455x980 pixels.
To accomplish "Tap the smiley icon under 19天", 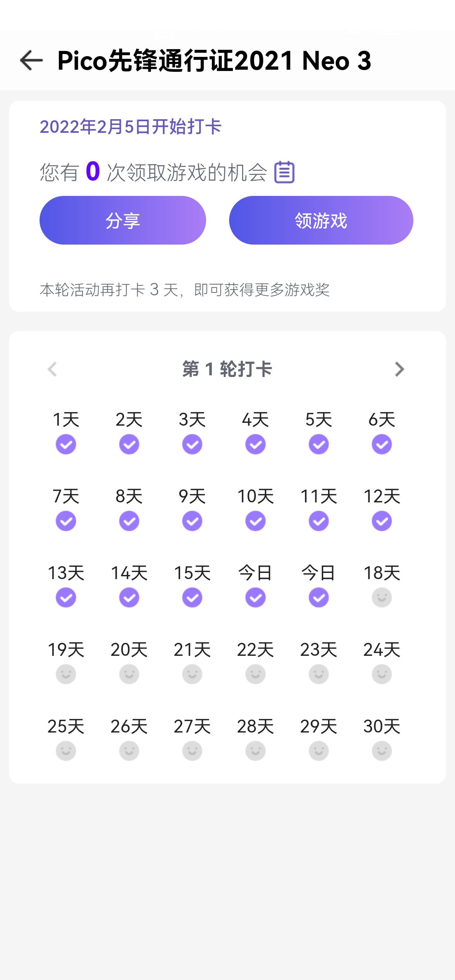I will click(x=66, y=674).
